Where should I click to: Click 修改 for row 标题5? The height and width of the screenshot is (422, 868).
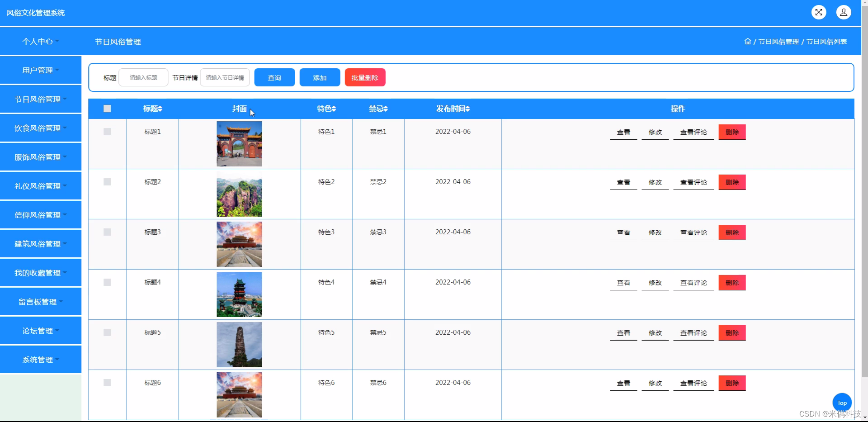pyautogui.click(x=655, y=333)
